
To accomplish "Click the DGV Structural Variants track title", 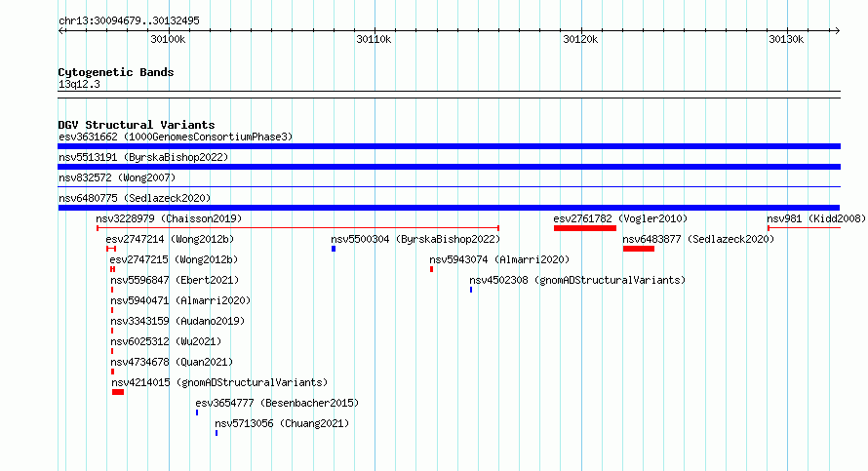I will click(137, 125).
